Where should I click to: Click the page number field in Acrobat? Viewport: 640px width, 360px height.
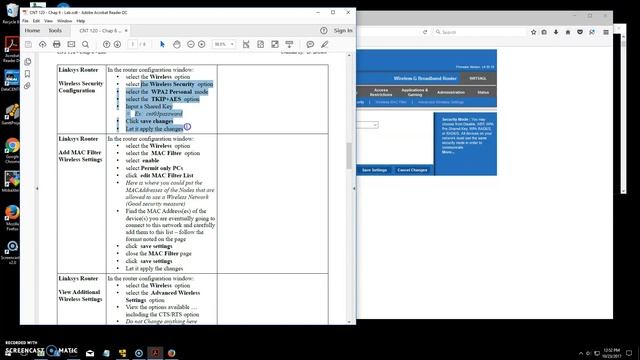click(x=132, y=44)
